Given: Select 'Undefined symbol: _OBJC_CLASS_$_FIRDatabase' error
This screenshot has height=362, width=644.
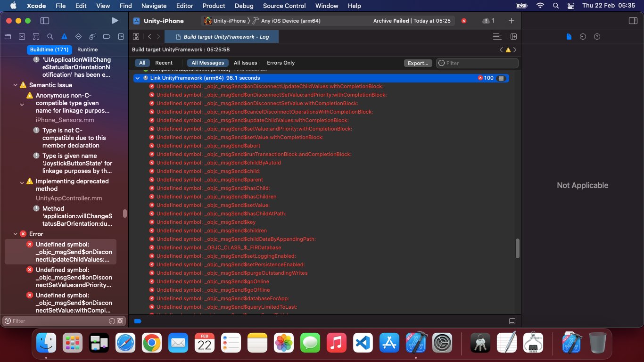Looking at the screenshot, I should click(x=219, y=247).
